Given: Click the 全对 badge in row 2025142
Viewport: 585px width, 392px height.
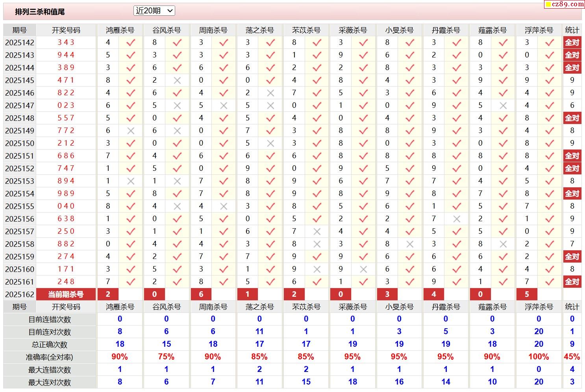Looking at the screenshot, I should click(572, 43).
